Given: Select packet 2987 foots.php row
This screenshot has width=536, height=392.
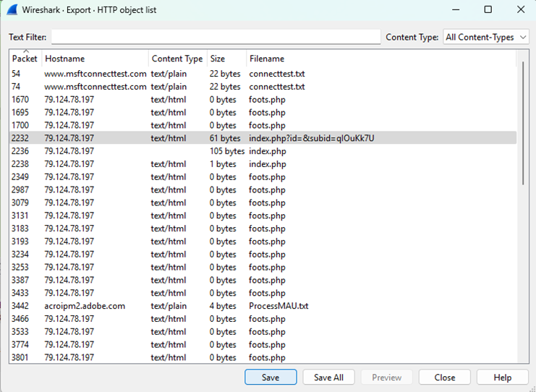Looking at the screenshot, I should (263, 190).
